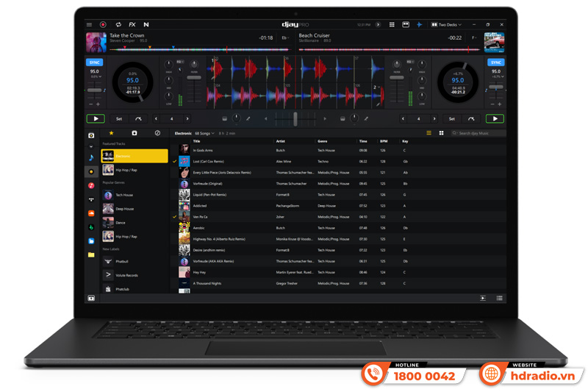This screenshot has height=392, width=588.
Task: Play the right deck
Action: [495, 119]
